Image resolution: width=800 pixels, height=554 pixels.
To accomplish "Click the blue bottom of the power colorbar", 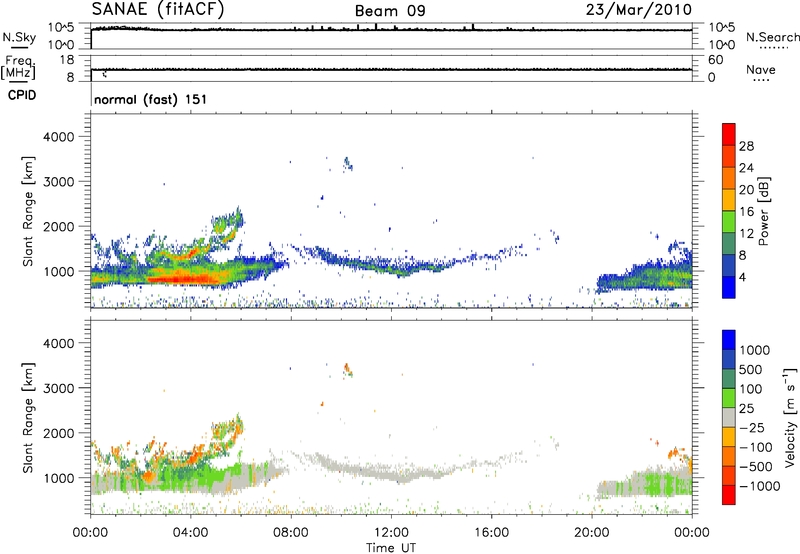I will [x=729, y=287].
